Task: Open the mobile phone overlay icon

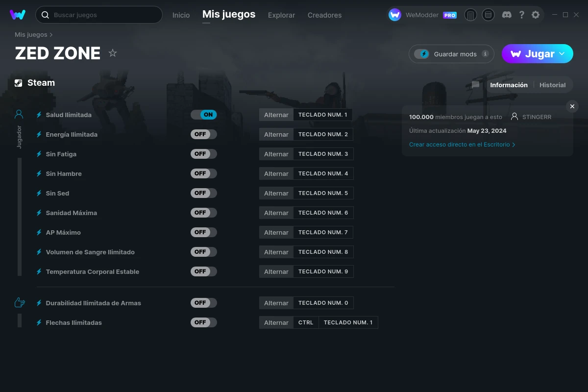Action: (470, 15)
